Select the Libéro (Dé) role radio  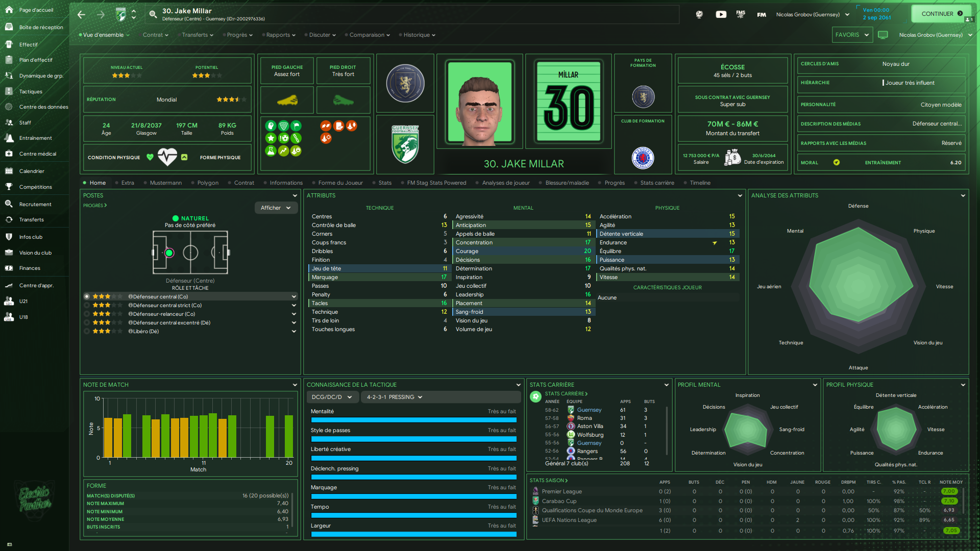[x=87, y=331]
